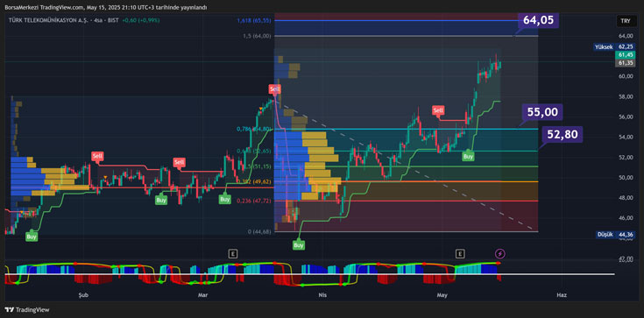644x318 pixels.
Task: Click the Buy signal near the 52,80 line
Action: pos(468,156)
